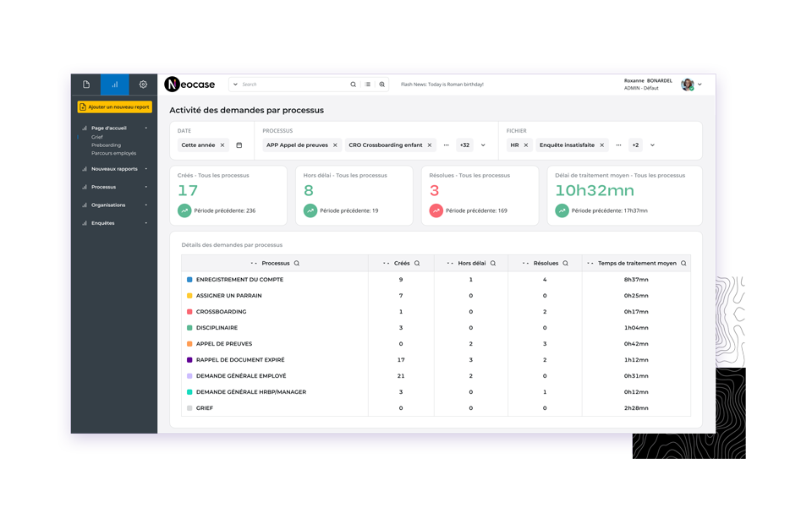812x508 pixels.
Task: Click blue swatch for Enregistrement du compte
Action: (189, 279)
